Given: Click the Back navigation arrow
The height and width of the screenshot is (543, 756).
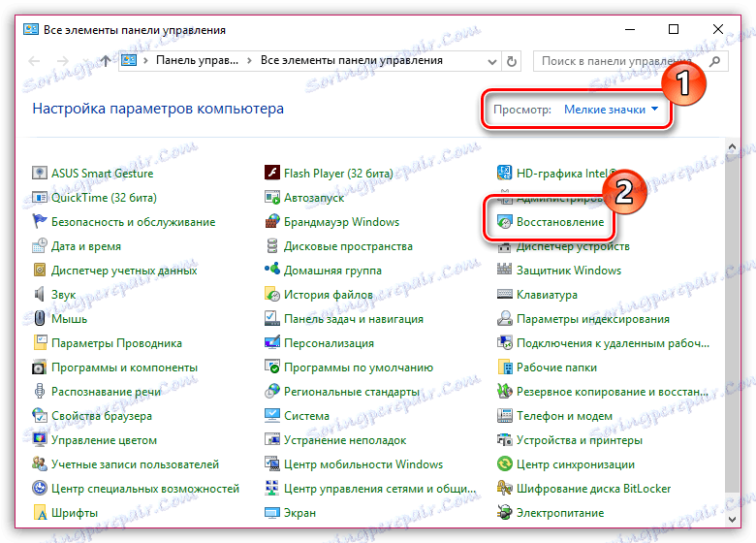Looking at the screenshot, I should pyautogui.click(x=34, y=61).
